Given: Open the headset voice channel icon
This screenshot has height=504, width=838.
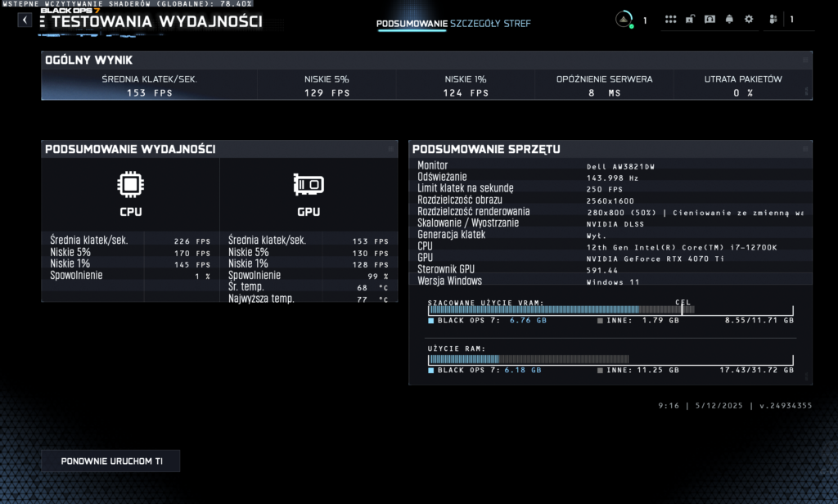Looking at the screenshot, I should pos(710,20).
